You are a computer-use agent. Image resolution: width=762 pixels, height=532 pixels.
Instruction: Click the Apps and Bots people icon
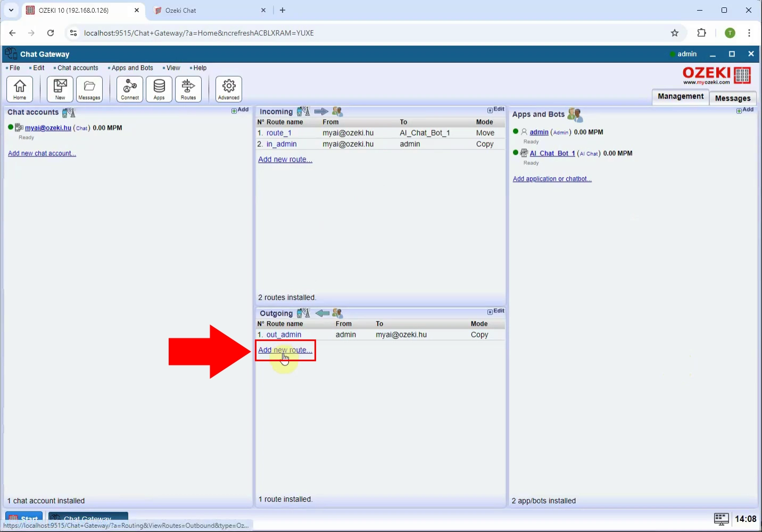(x=575, y=114)
